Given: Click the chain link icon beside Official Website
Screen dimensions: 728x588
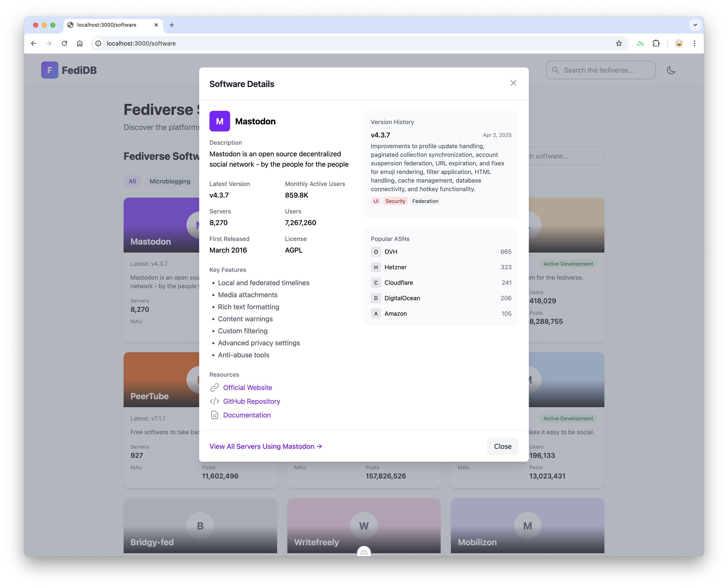Looking at the screenshot, I should [214, 387].
